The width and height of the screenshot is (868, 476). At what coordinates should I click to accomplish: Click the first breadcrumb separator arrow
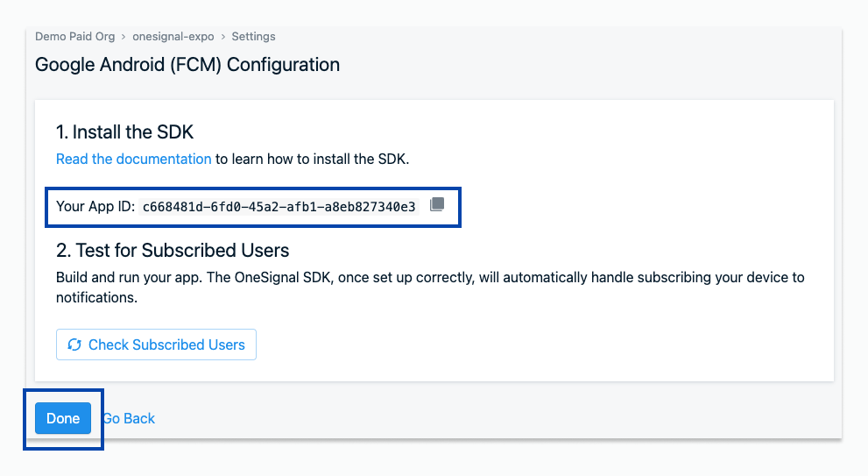point(123,37)
